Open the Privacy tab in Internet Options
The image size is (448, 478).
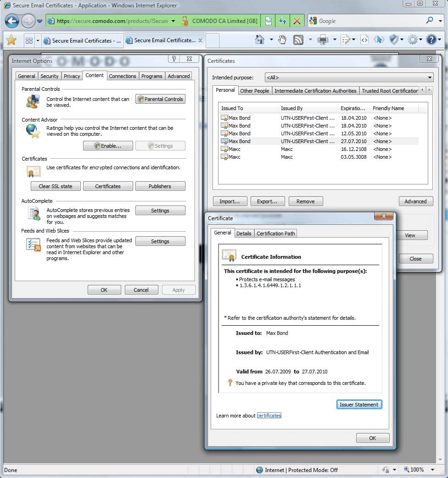[x=72, y=76]
